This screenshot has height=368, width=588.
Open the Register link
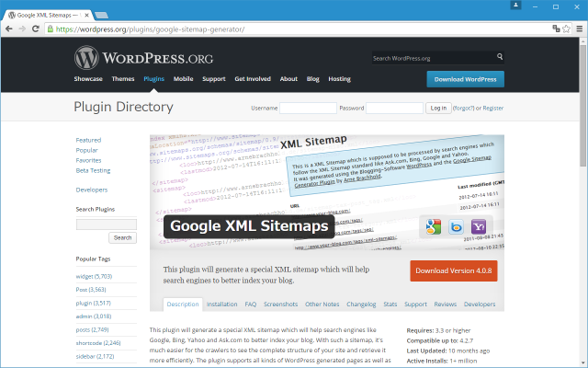[x=492, y=109]
